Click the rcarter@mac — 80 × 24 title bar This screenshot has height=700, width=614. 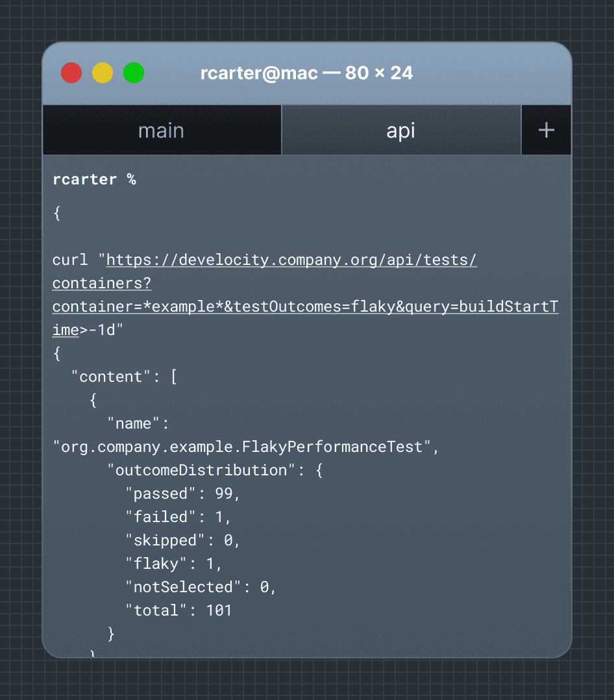pos(307,73)
